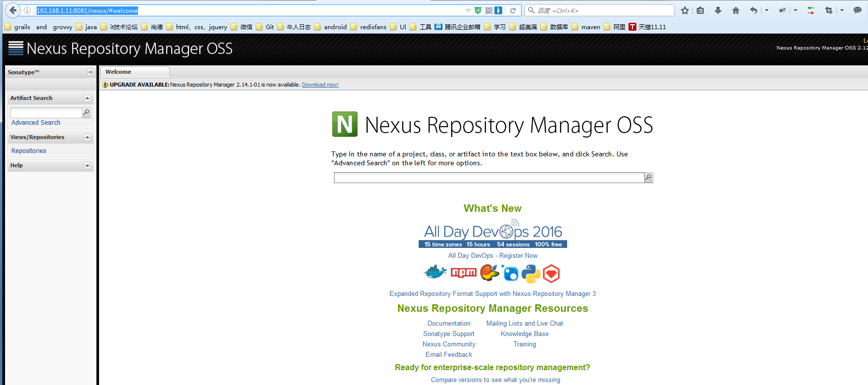
Task: Click the npm logo icon
Action: pyautogui.click(x=464, y=273)
